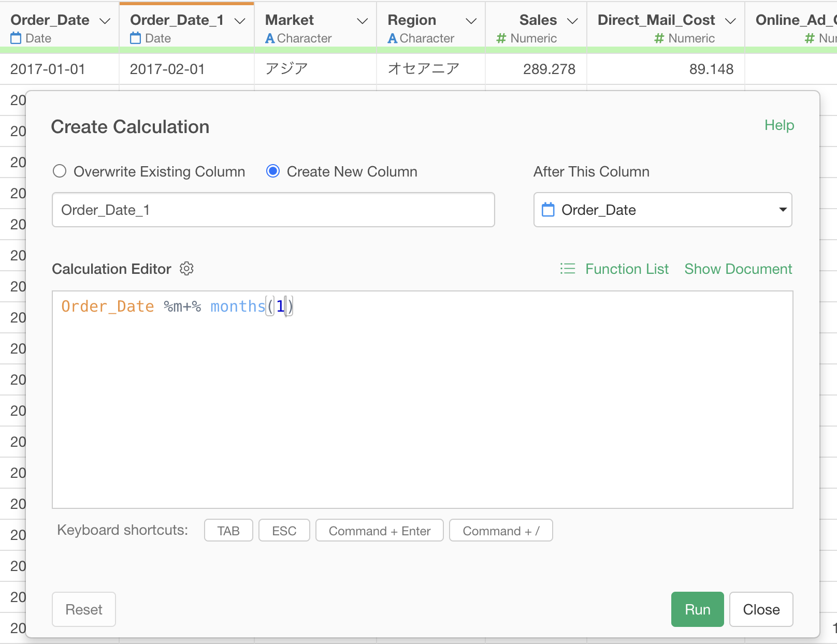Open the Sales column header menu
The image size is (837, 644).
572,21
